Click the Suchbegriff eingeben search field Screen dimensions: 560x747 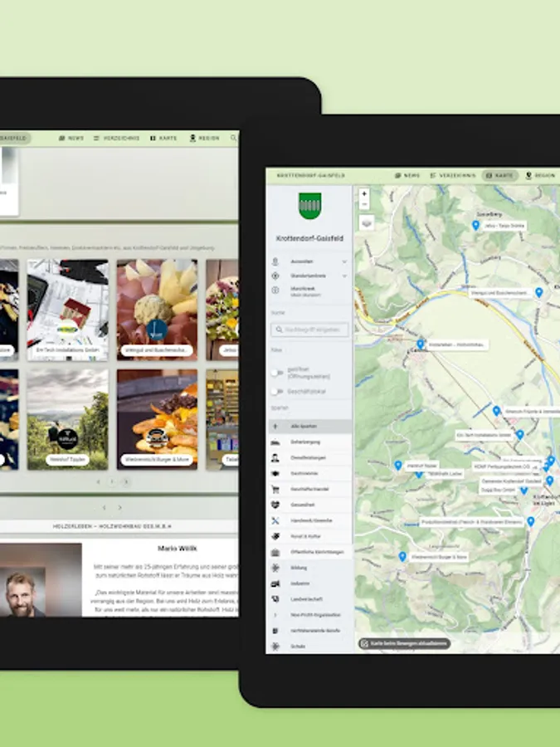[x=309, y=330]
